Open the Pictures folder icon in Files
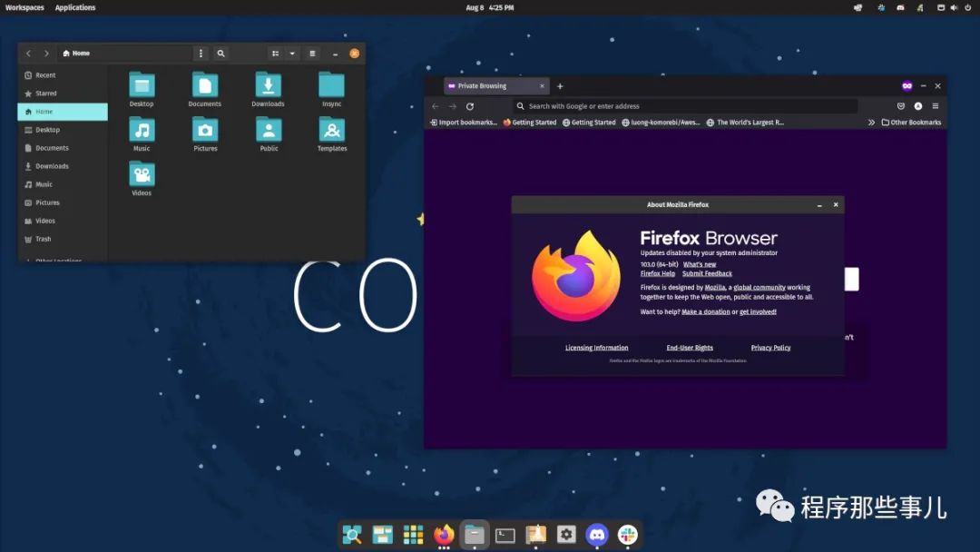This screenshot has width=980, height=552. (x=205, y=130)
